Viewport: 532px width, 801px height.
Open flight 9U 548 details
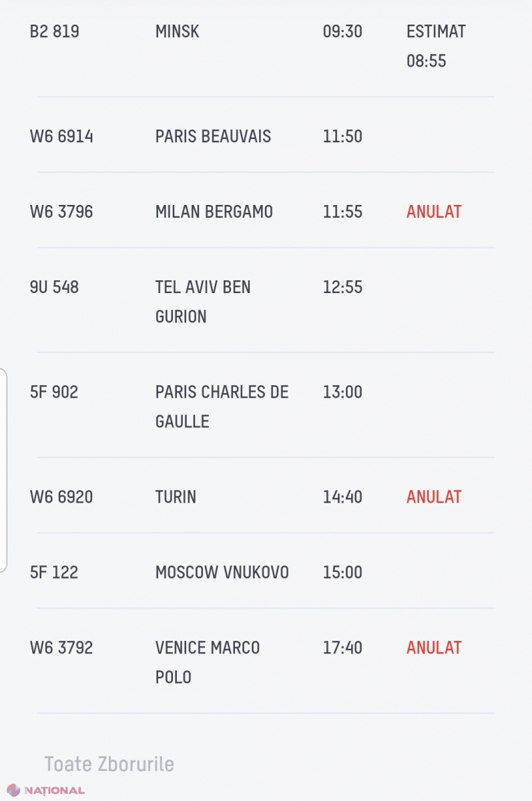[x=54, y=287]
